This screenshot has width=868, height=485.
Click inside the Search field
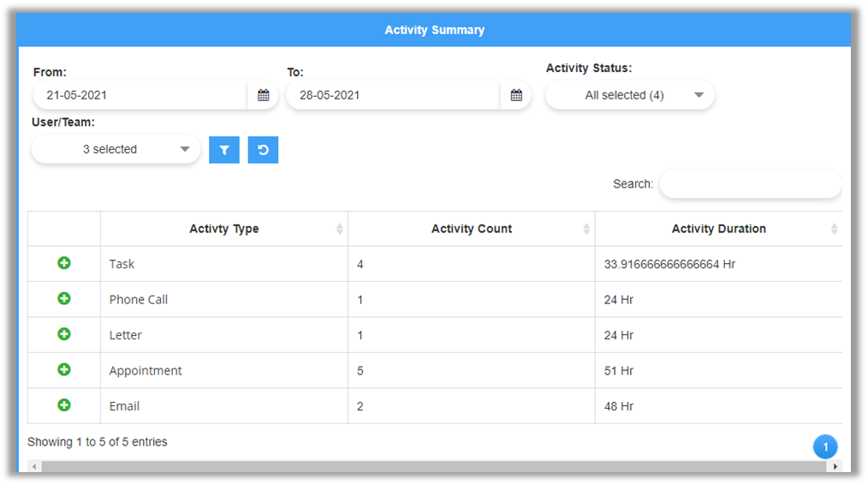(750, 184)
